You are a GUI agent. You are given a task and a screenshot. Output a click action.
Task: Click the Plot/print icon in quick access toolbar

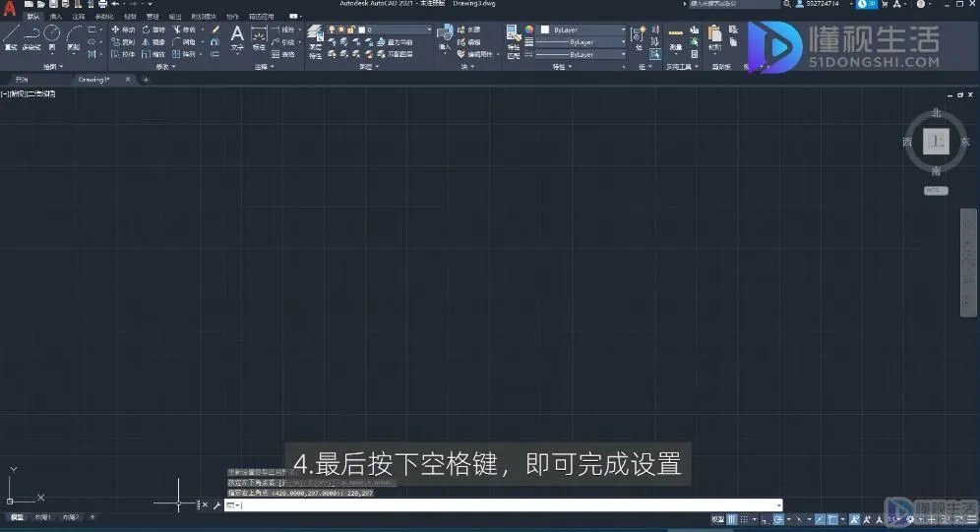tap(102, 4)
